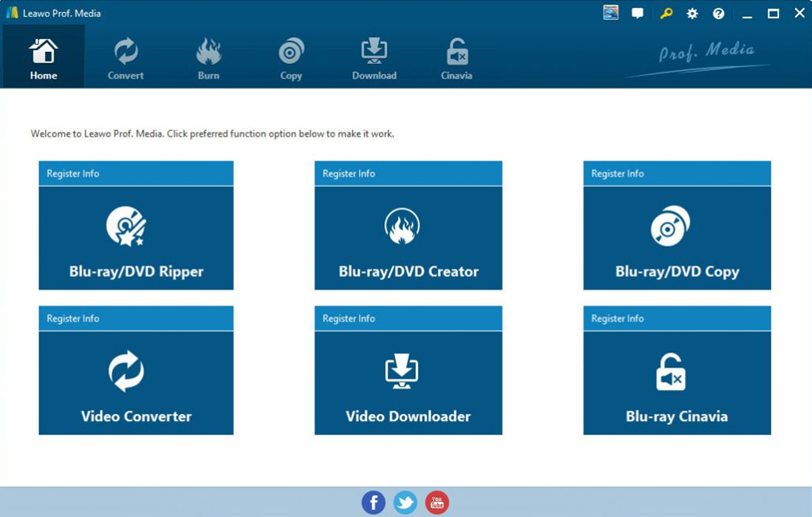The width and height of the screenshot is (812, 517).
Task: Click the screenshot picture icon in title bar
Action: coord(611,13)
